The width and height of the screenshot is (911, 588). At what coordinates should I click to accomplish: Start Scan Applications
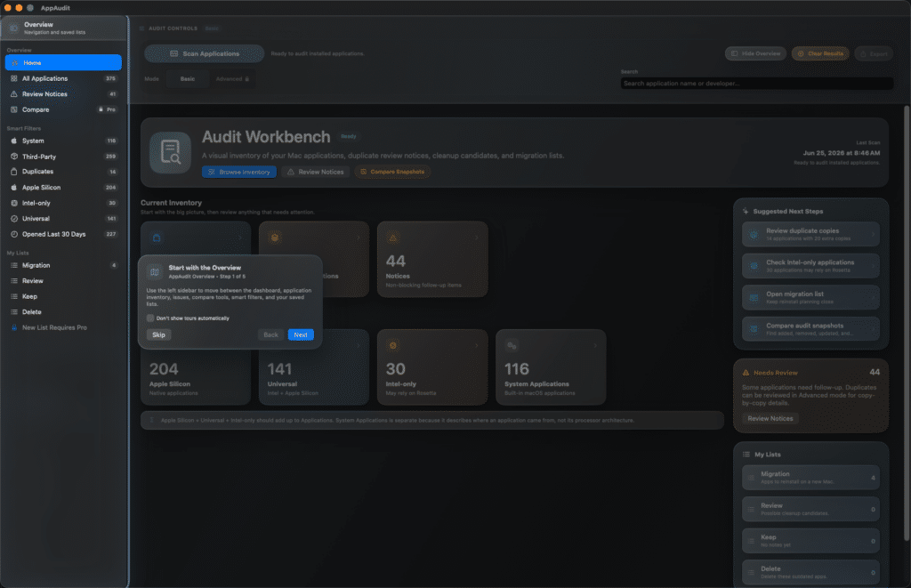pos(205,54)
